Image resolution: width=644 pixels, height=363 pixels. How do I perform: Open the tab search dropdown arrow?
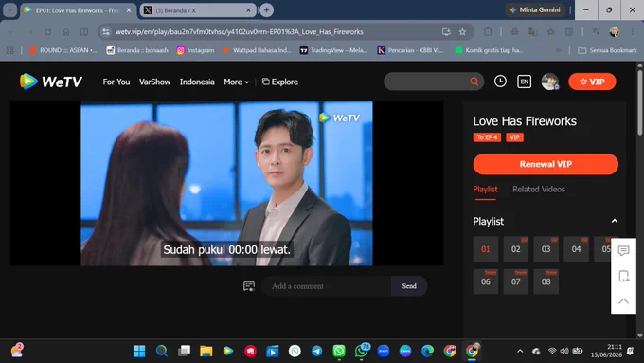pos(9,10)
